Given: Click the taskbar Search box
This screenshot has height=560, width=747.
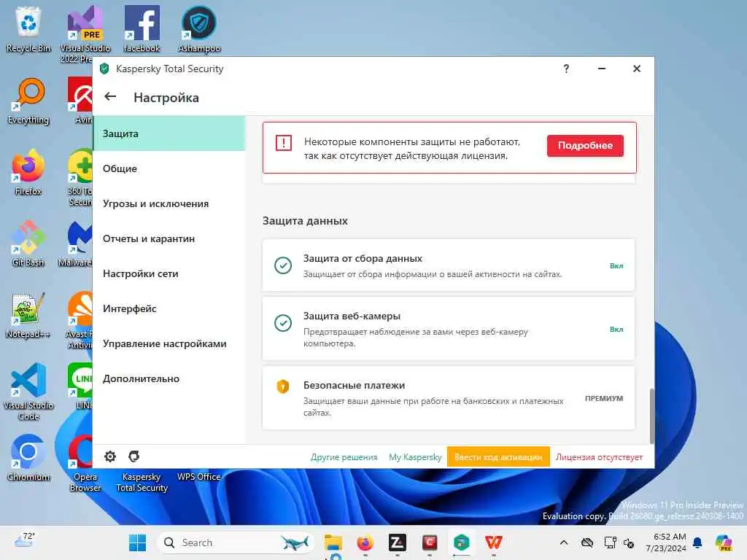Looking at the screenshot, I should click(236, 542).
